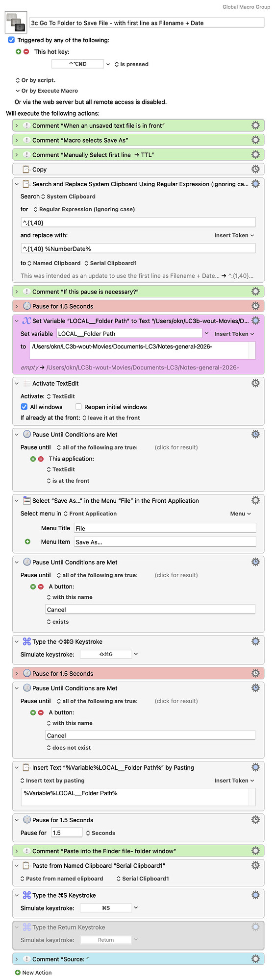Open "does not exist" condition popup
The width and height of the screenshot is (275, 980).
(69, 748)
